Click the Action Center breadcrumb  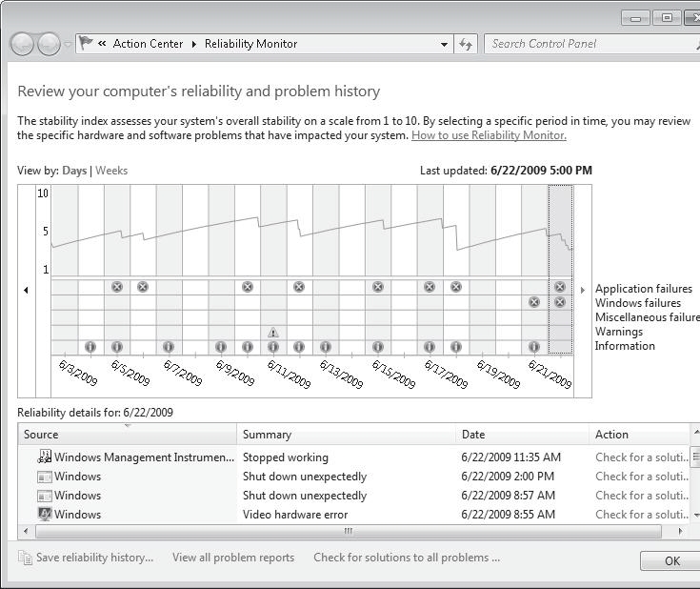pyautogui.click(x=148, y=44)
